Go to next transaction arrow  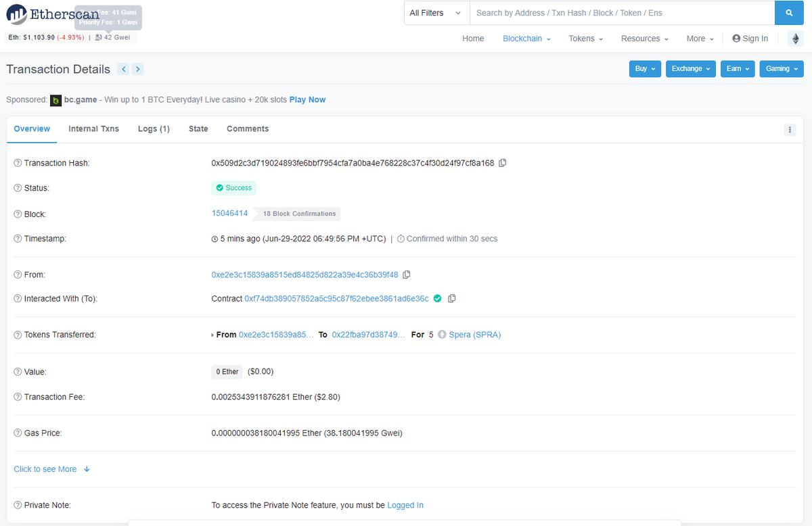[137, 69]
